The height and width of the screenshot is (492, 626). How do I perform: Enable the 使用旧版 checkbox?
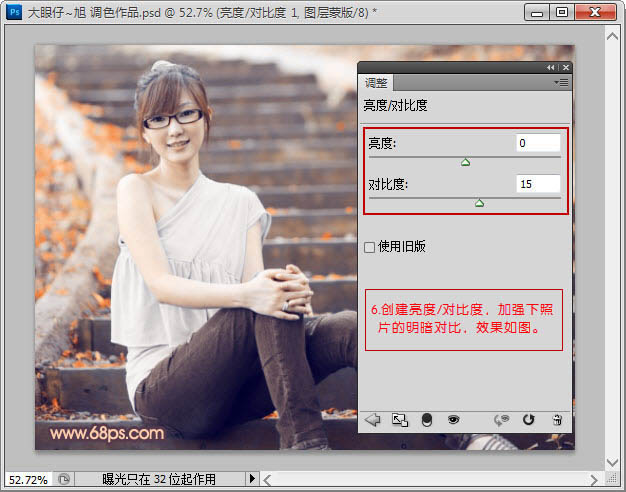point(370,246)
